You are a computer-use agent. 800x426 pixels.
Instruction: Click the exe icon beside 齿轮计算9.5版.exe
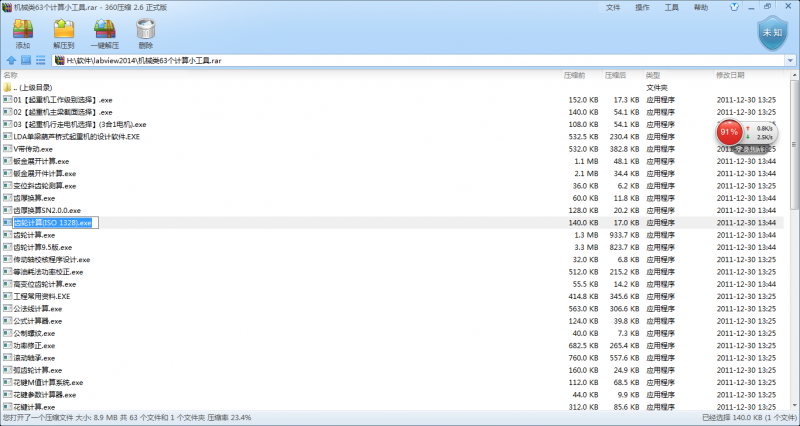point(7,247)
